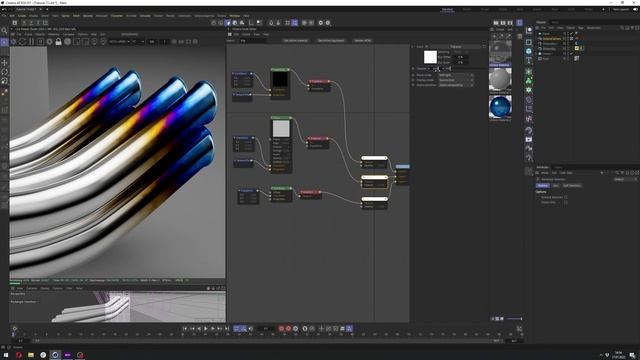This screenshot has width=640, height=360.
Task: Open Cameras menu in bottom viewport
Action: (x=32, y=288)
